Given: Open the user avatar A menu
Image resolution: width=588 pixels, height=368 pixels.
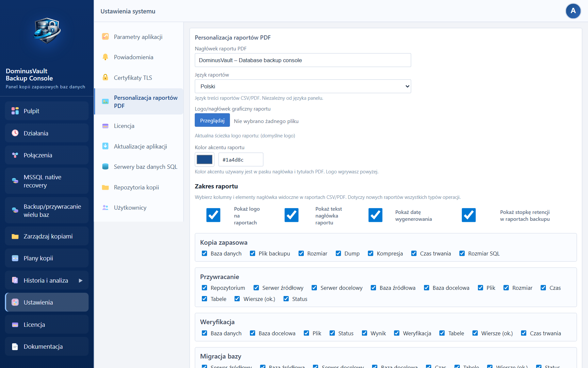Looking at the screenshot, I should coord(573,11).
